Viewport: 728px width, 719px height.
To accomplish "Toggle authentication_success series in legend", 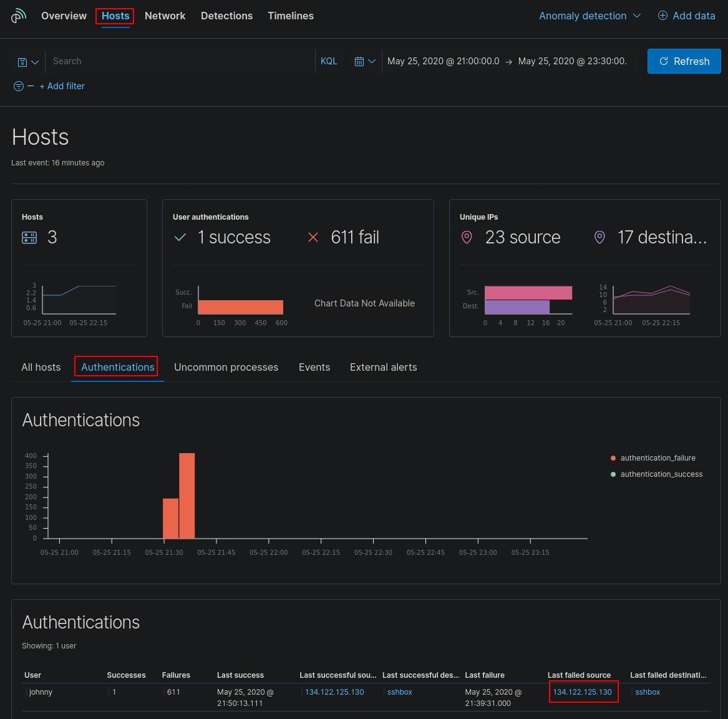I will (661, 474).
